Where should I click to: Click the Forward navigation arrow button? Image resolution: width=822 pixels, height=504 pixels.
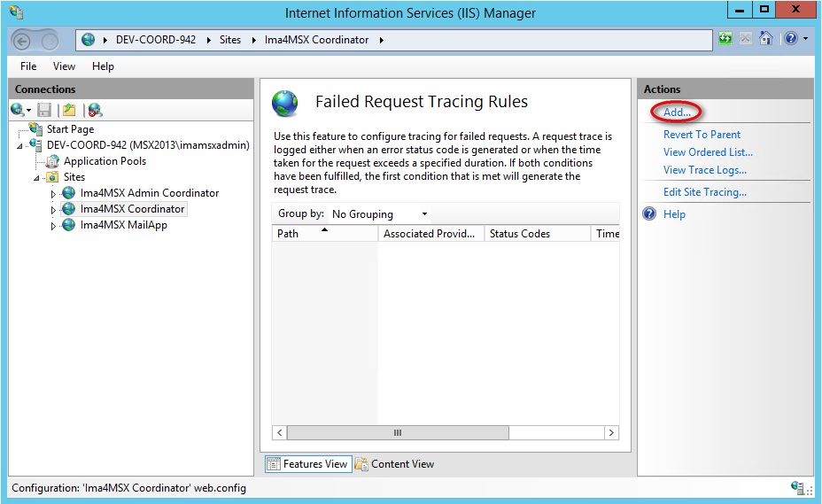pos(50,41)
